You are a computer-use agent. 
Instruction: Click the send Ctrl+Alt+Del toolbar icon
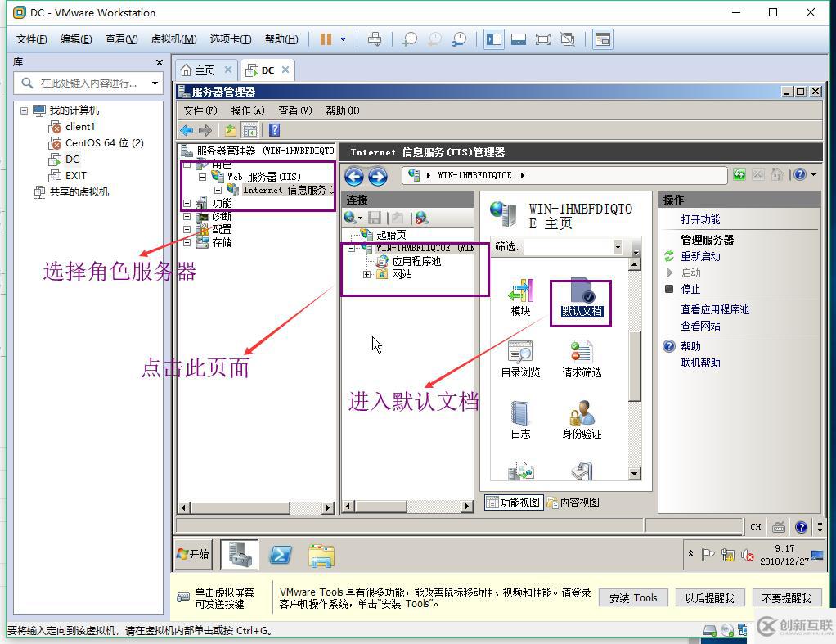click(x=375, y=39)
